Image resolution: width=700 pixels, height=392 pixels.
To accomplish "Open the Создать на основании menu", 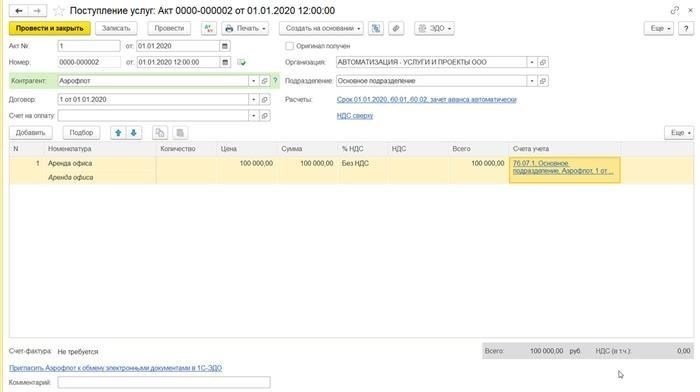I will coord(321,28).
